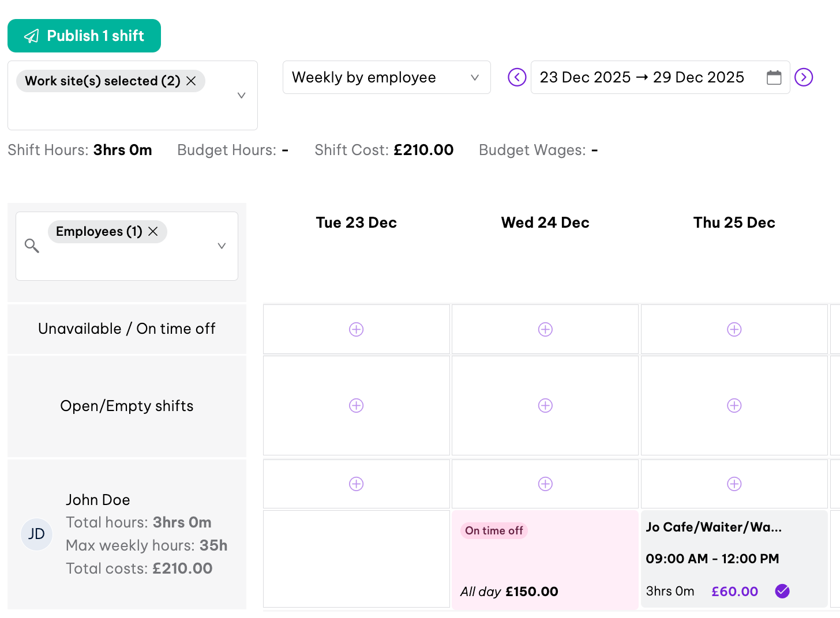Image resolution: width=840 pixels, height=618 pixels.
Task: Click the date range field
Action: [642, 77]
